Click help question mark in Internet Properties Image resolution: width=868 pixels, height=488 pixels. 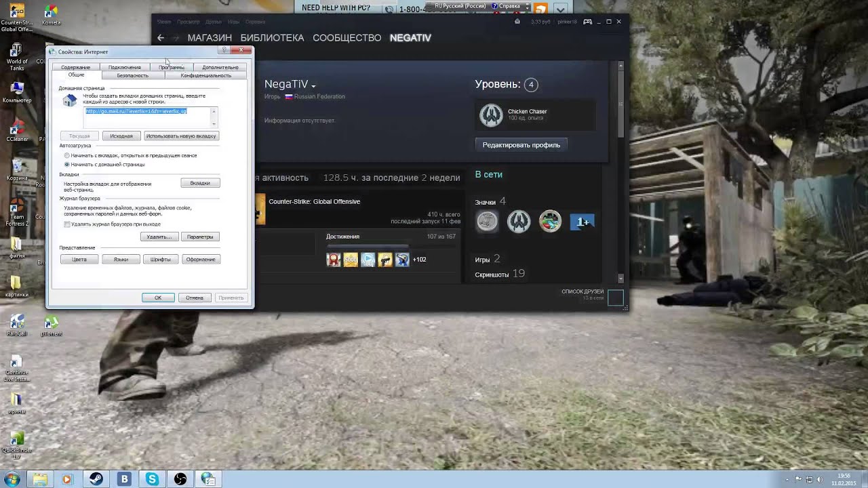click(x=224, y=51)
